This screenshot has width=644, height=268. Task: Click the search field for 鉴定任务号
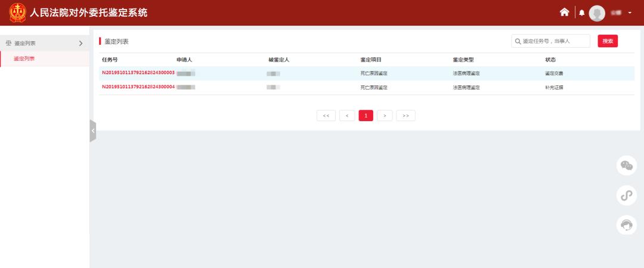(550, 41)
